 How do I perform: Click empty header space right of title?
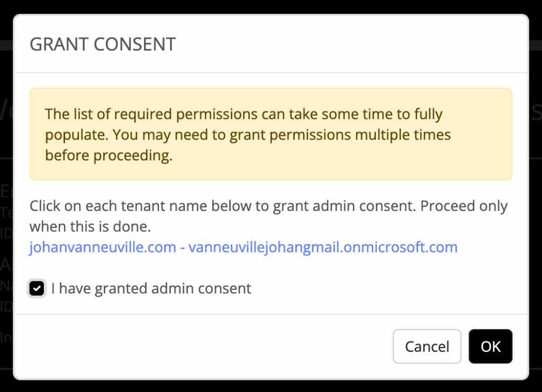(349, 44)
